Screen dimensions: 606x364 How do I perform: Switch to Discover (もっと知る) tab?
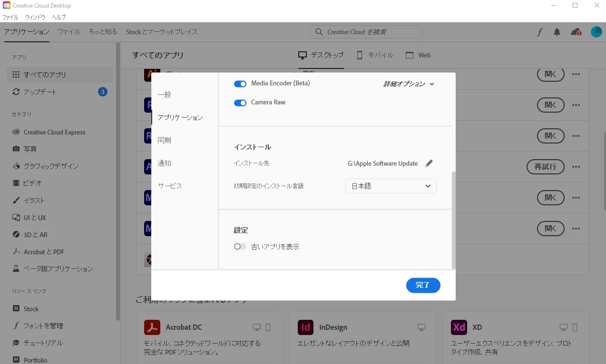coord(103,32)
